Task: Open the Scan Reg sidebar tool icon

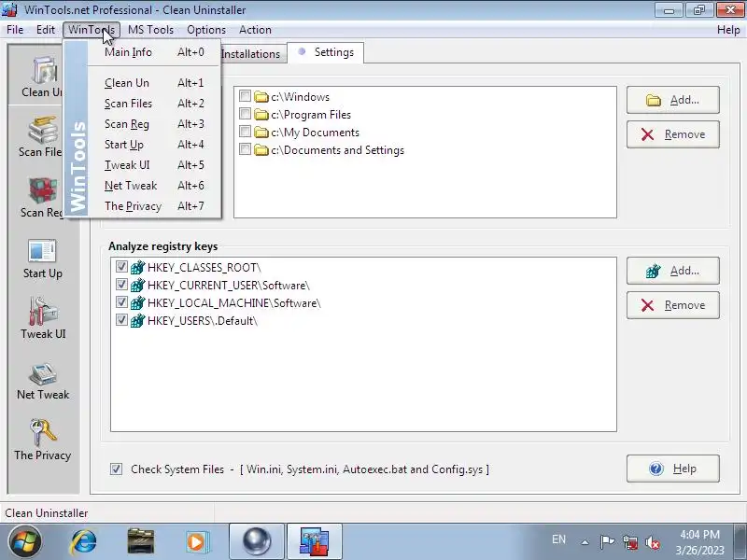Action: pos(43,190)
